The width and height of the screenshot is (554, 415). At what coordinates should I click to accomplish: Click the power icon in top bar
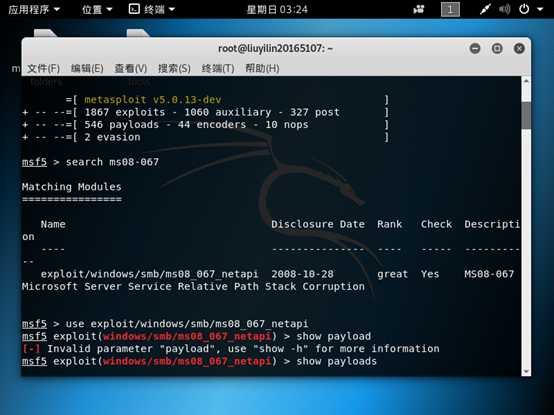[524, 9]
